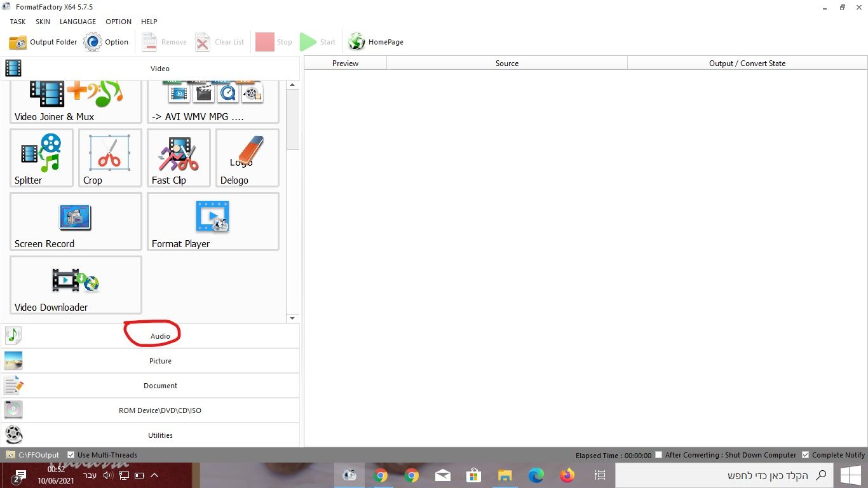This screenshot has height=488, width=868.
Task: Open the C:\FFOutput folder in status bar
Action: [x=33, y=455]
